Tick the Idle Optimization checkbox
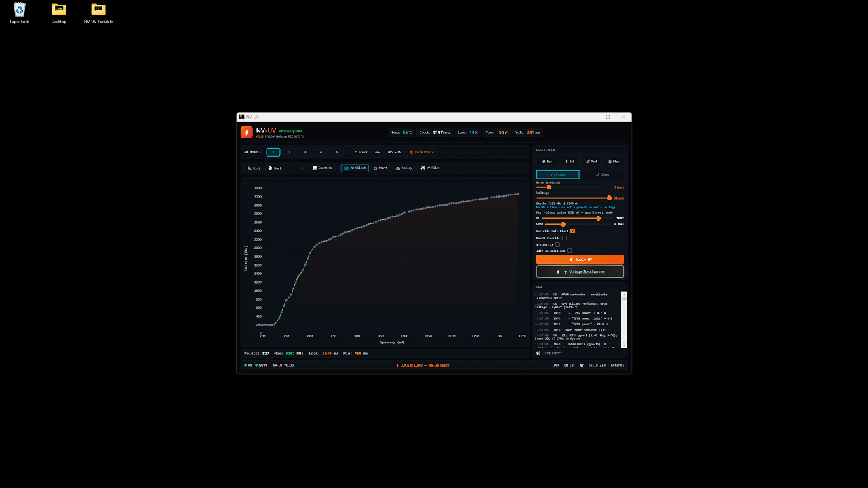The width and height of the screenshot is (868, 488). (x=569, y=250)
